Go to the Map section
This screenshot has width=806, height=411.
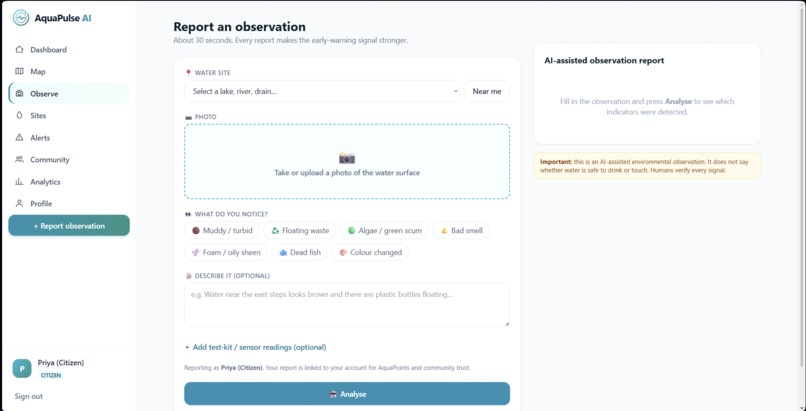pyautogui.click(x=69, y=71)
